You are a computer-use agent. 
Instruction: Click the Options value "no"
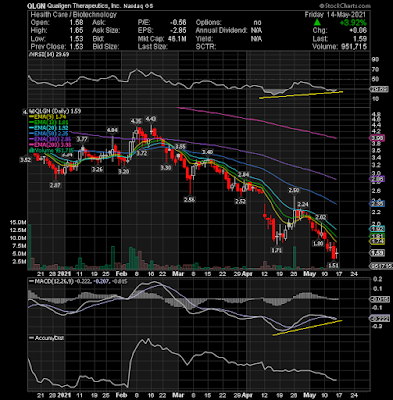point(257,23)
